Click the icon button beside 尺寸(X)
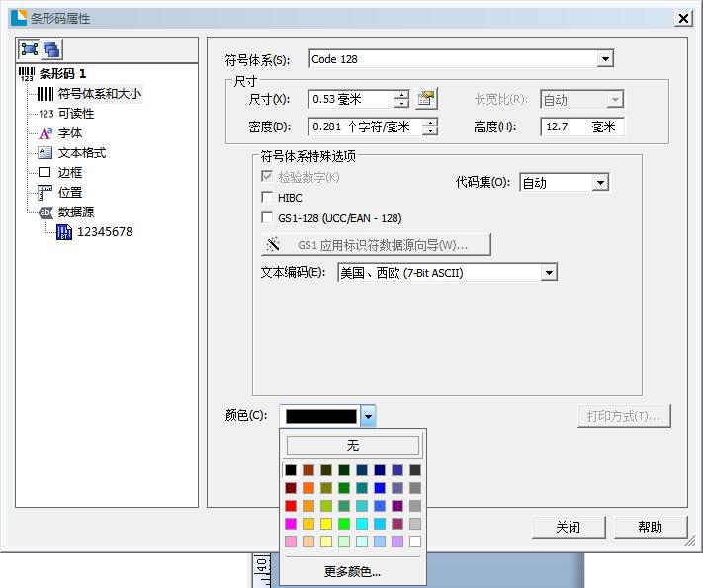 pos(426,99)
